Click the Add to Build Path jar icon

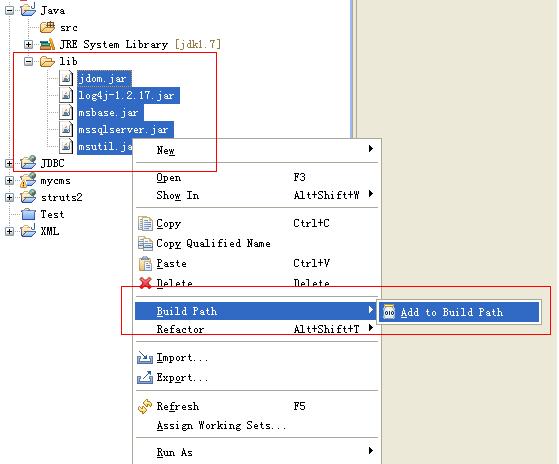coord(389,312)
